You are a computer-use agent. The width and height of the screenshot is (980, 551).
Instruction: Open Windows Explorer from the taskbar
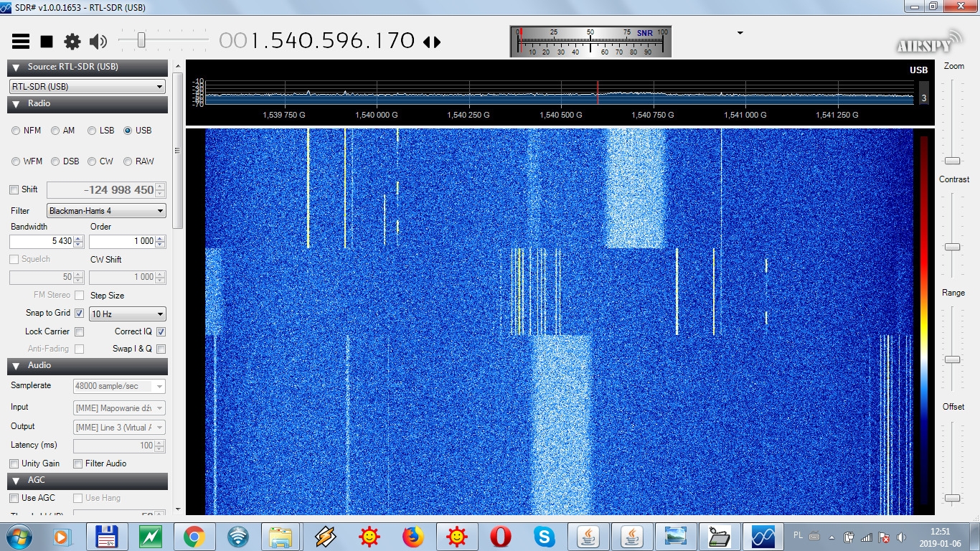(x=281, y=536)
